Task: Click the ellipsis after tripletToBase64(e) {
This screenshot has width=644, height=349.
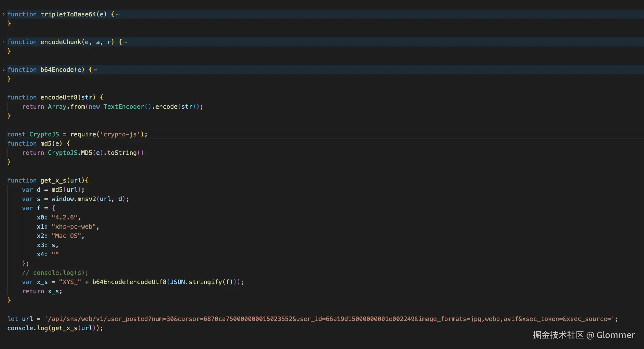Action: [x=118, y=14]
